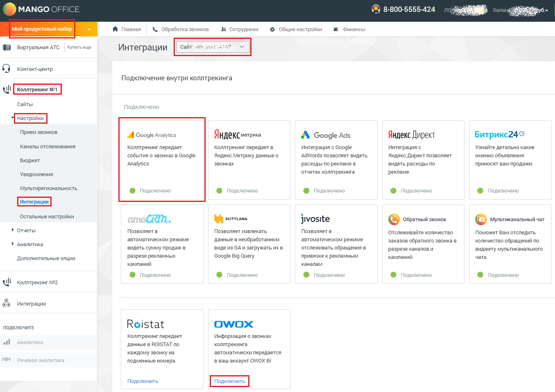Open the site selection dropdown
Screen dimensions: 555x392
tap(212, 47)
